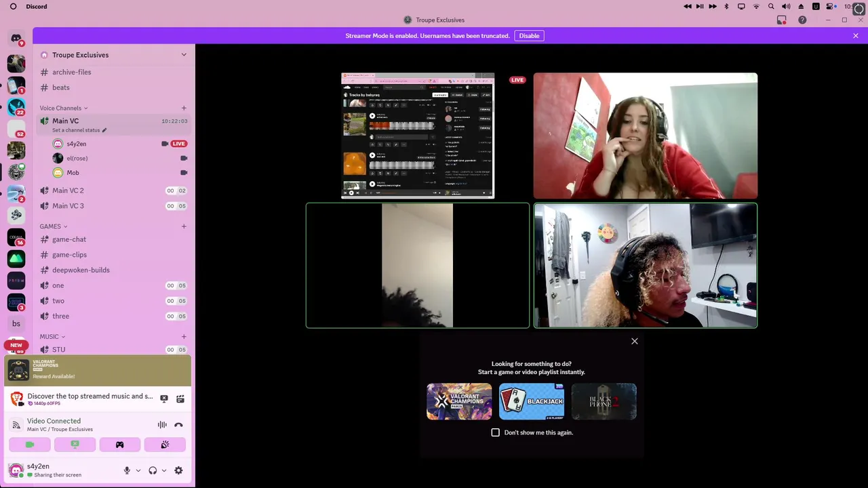Skip forward with menu bar media icon
Viewport: 868px width, 488px height.
713,6
